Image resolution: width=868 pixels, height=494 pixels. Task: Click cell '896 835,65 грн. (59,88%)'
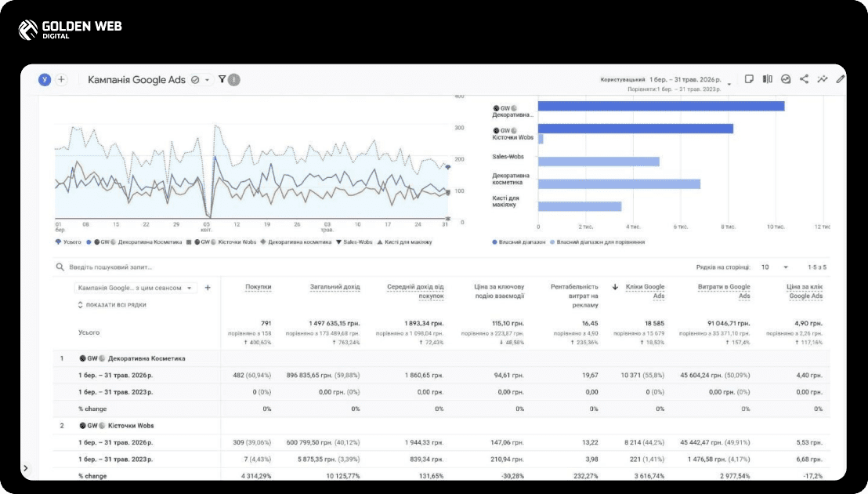324,375
